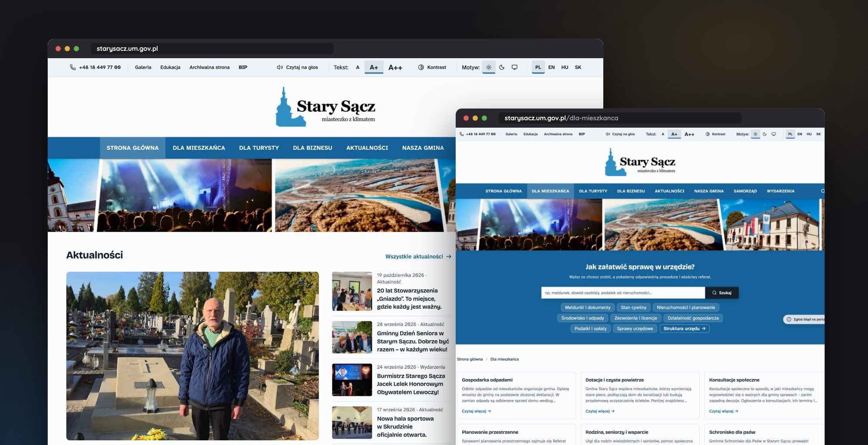Click address bar of front window
The image size is (868, 445).
click(x=620, y=118)
